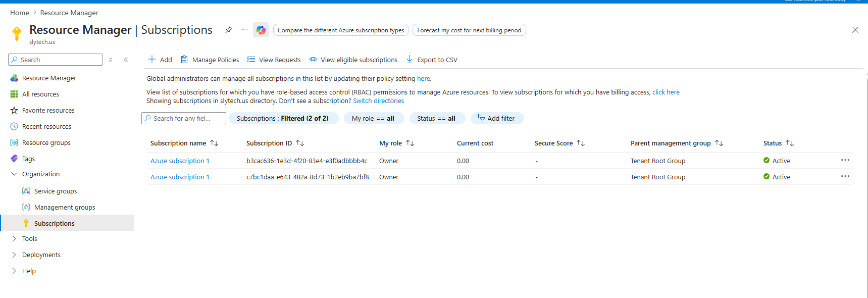Click the All resources grid icon
Viewport: 868px width, 298px height.
[14, 94]
